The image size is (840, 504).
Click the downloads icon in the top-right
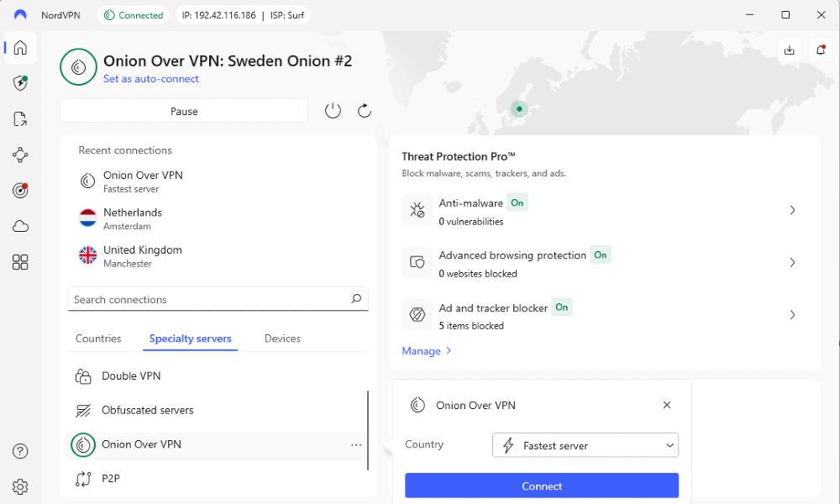pyautogui.click(x=790, y=50)
